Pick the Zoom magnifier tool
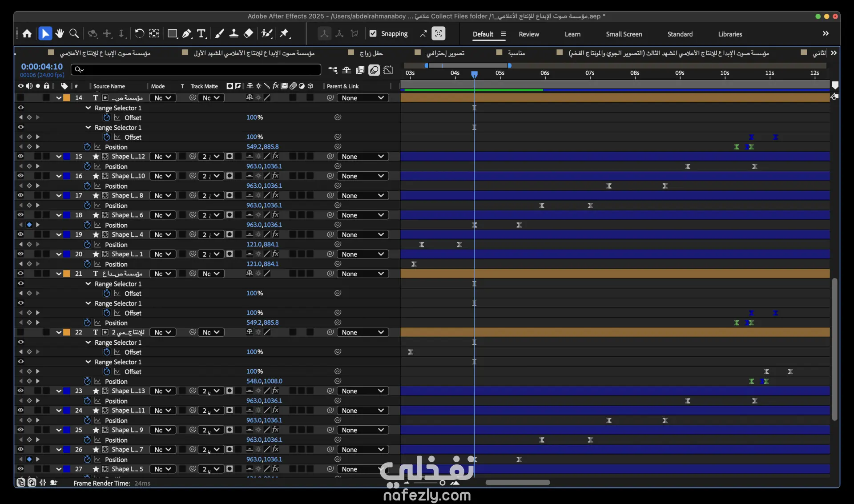This screenshot has height=504, width=854. pos(74,34)
